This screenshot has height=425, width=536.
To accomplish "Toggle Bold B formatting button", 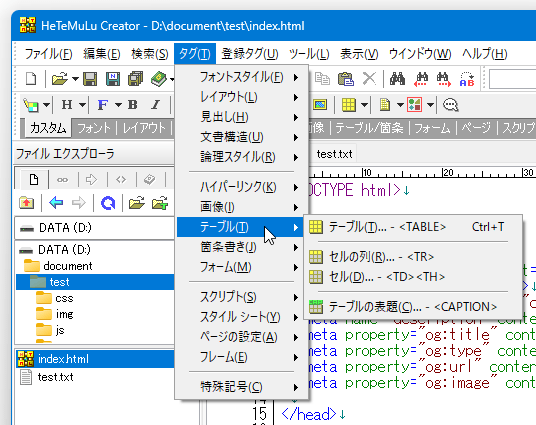I will pos(133,105).
